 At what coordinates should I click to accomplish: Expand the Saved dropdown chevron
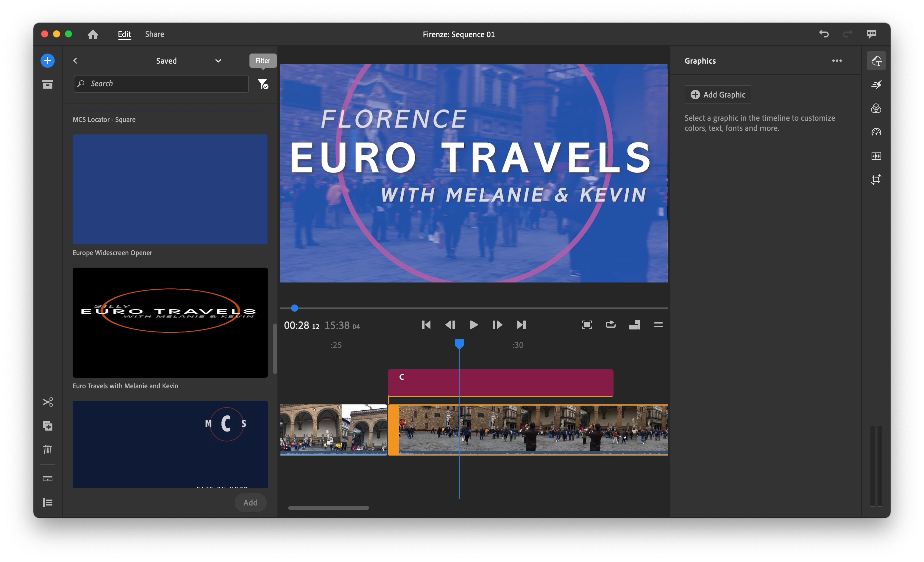(218, 61)
